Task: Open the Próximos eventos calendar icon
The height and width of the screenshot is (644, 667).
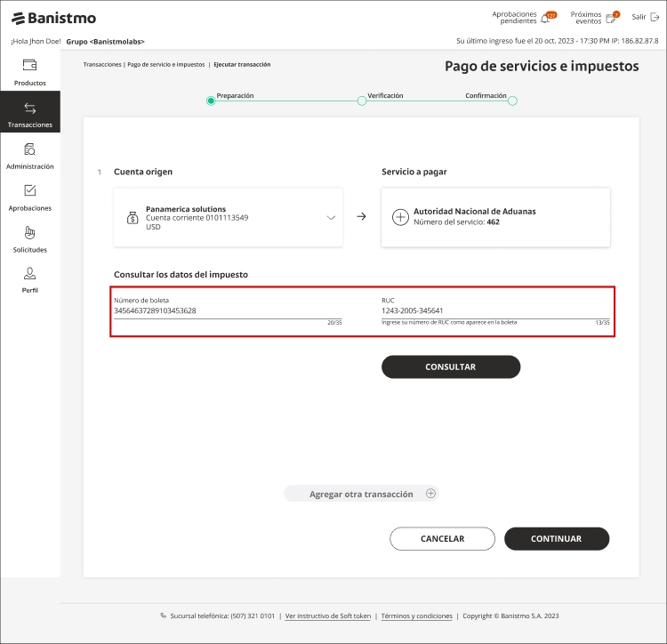Action: [x=610, y=19]
